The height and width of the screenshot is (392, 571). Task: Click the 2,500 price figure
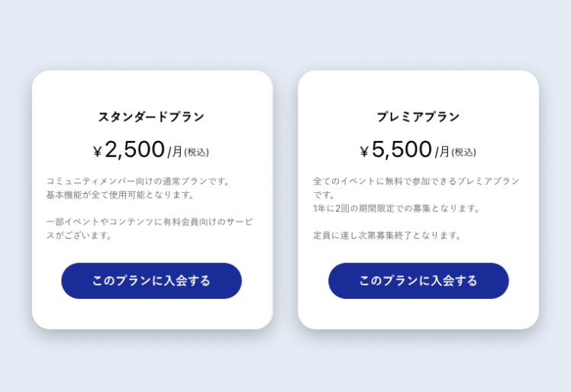click(135, 149)
